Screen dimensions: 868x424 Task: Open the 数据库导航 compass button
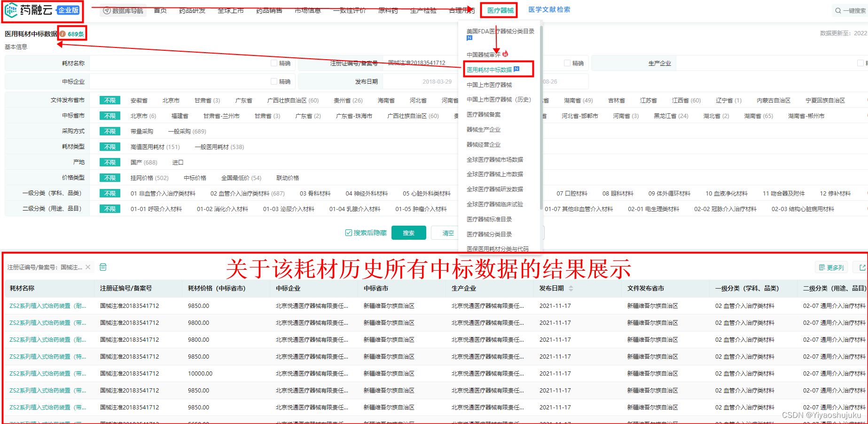click(x=123, y=10)
